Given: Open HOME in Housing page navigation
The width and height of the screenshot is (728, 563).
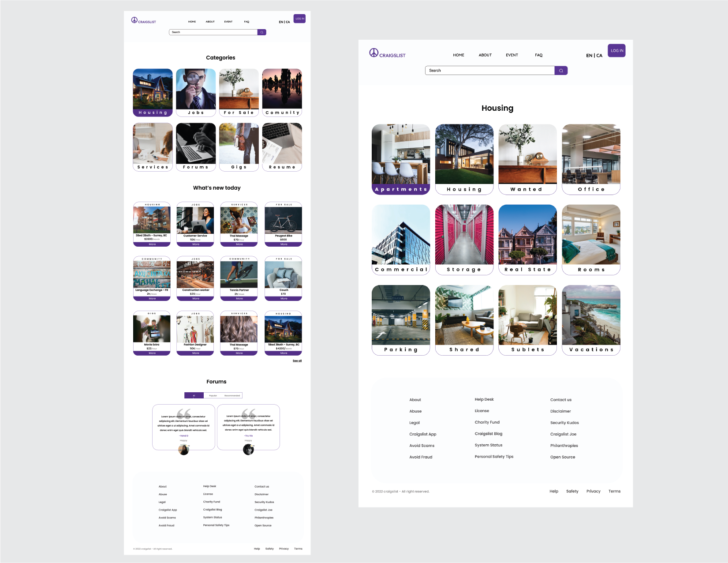Looking at the screenshot, I should pos(459,55).
